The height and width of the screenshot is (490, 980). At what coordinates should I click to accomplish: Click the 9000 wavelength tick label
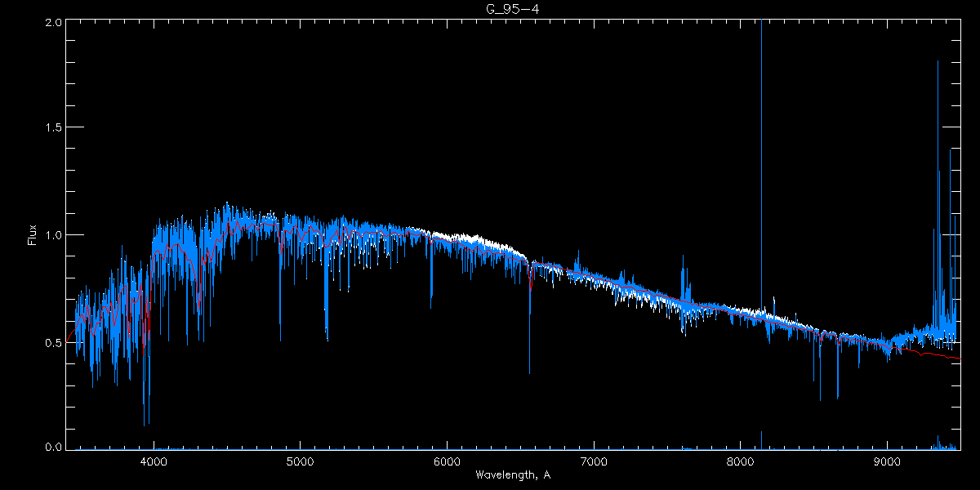point(888,461)
